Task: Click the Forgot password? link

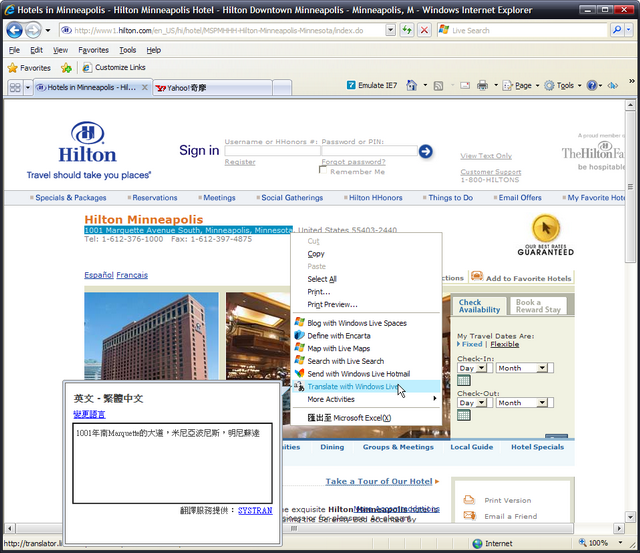Action: [x=353, y=162]
